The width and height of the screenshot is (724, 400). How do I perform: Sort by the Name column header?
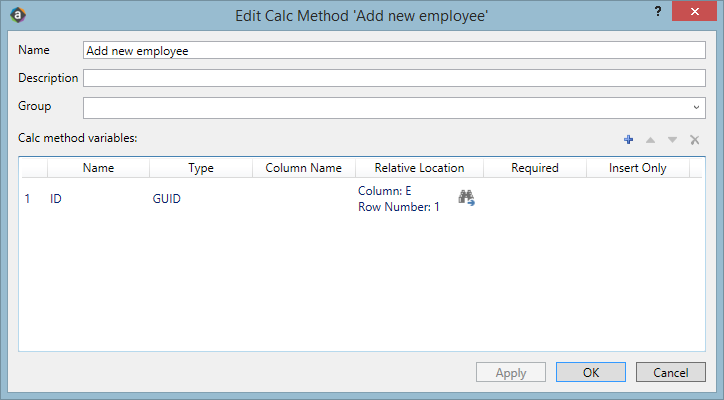tap(98, 168)
